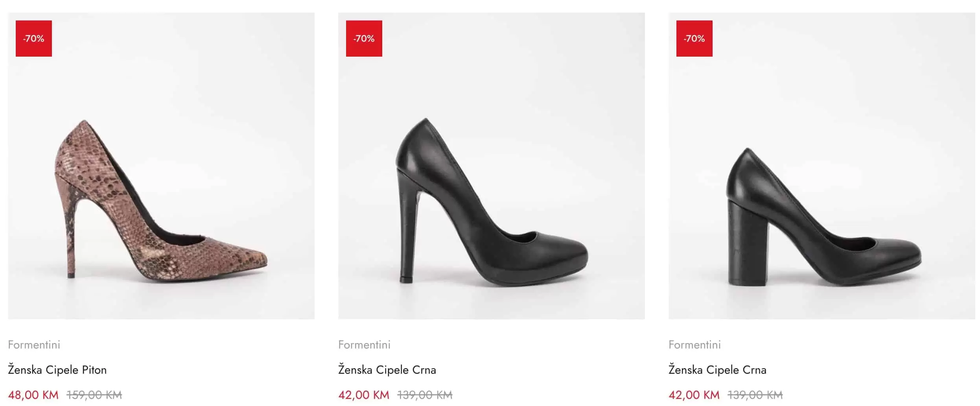This screenshot has width=980, height=406.
Task: Open the Ženska Cipele Piton product page
Action: [x=57, y=370]
